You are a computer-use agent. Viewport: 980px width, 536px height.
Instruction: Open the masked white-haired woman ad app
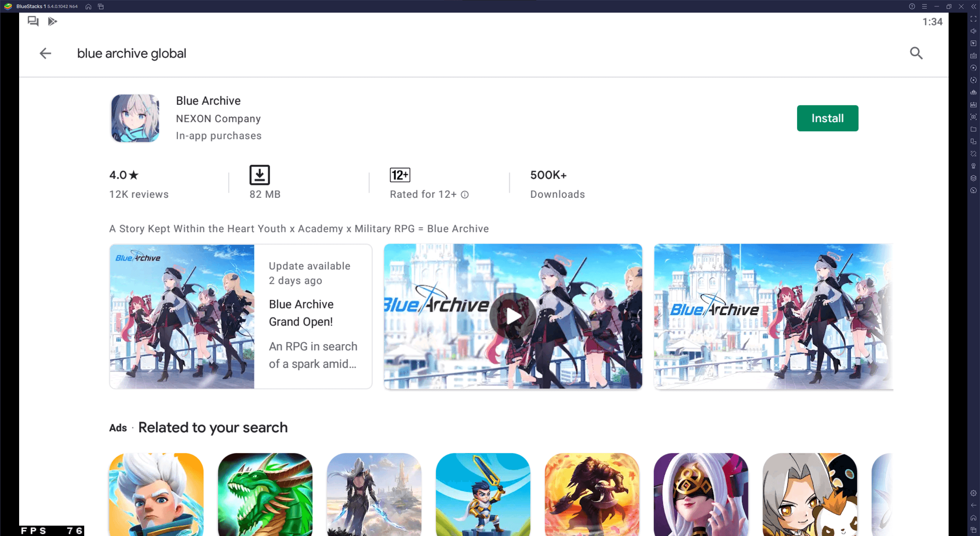[701, 495]
